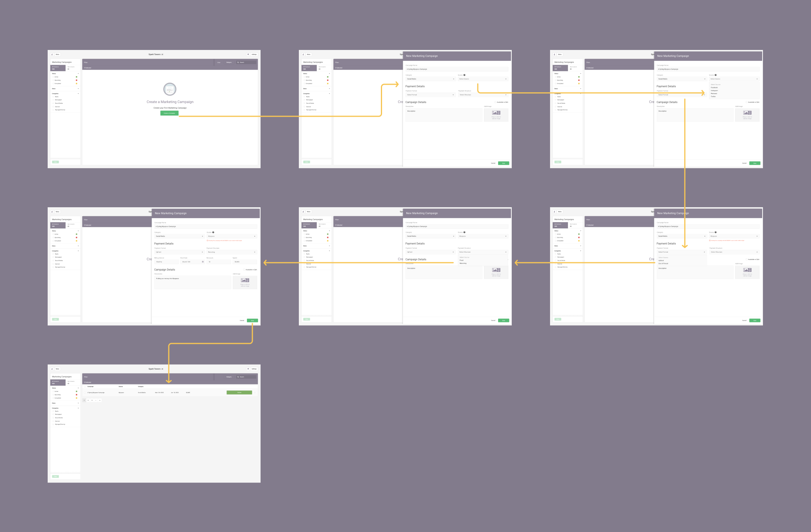This screenshot has width=811, height=532.
Task: Click the image placeholder icon under Add Image
Action: [x=496, y=113]
